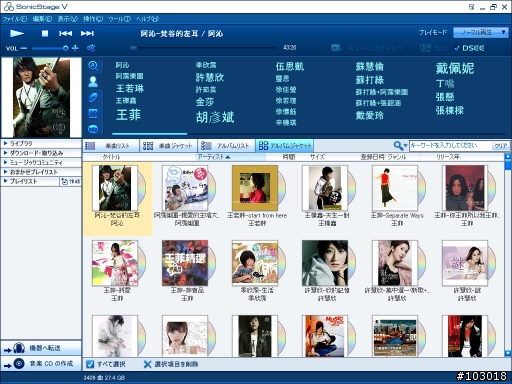Select the 王菲精選 album jacket

[x=185, y=263]
